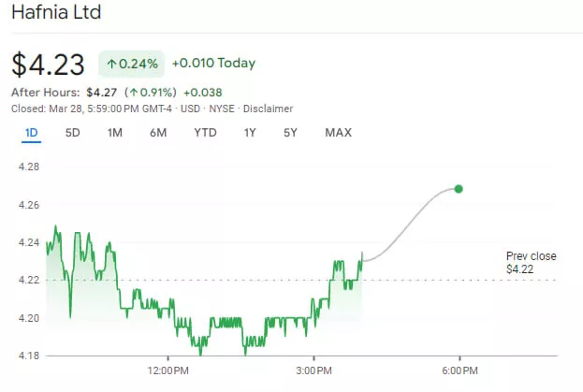The height and width of the screenshot is (392, 583).
Task: Select the MAX range tab
Action: point(338,133)
